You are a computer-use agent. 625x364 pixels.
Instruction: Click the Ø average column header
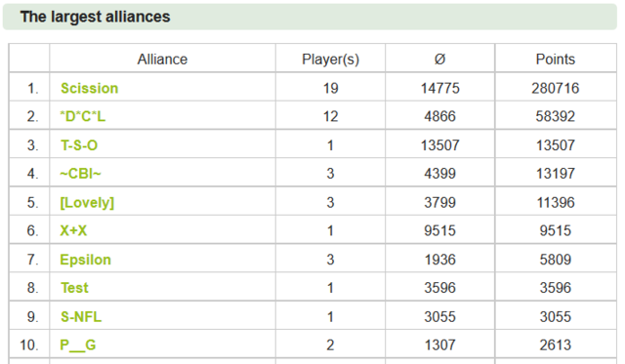pyautogui.click(x=439, y=59)
